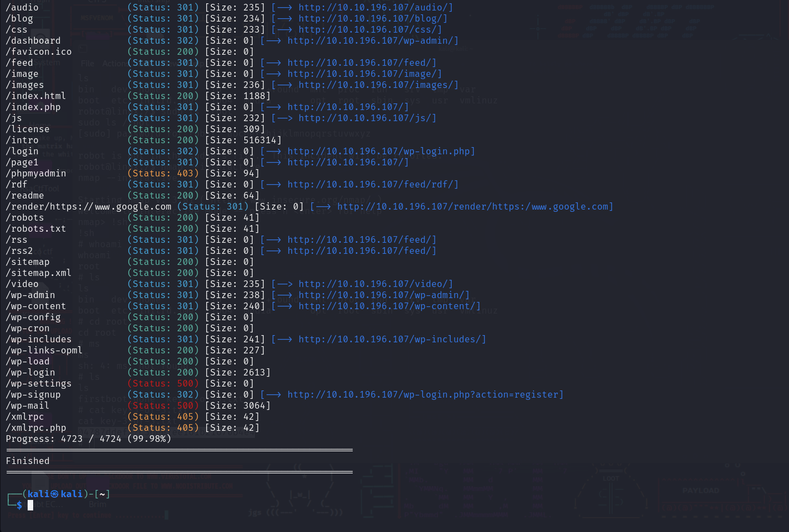Select the '[Size: 64]' value in the readme row
This screenshot has width=789, height=532.
pos(232,195)
